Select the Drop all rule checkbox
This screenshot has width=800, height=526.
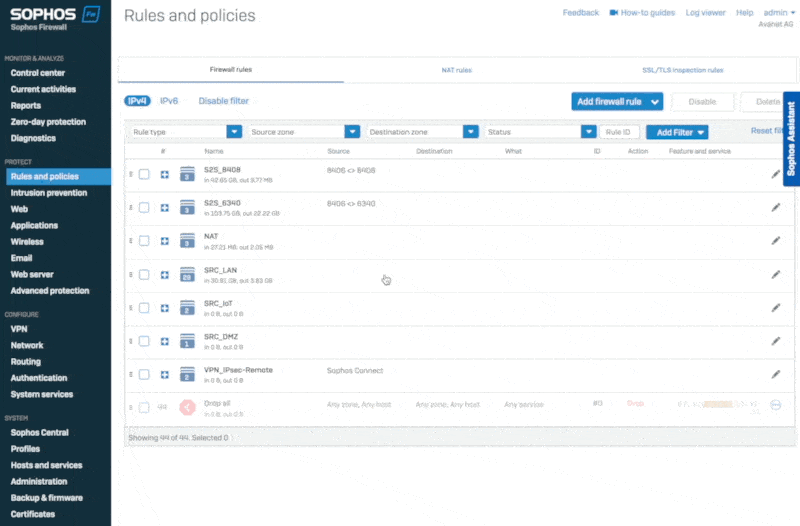pos(144,407)
